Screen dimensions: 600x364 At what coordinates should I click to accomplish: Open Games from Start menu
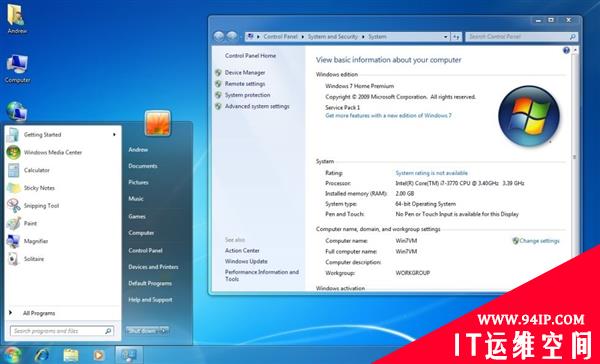point(137,216)
